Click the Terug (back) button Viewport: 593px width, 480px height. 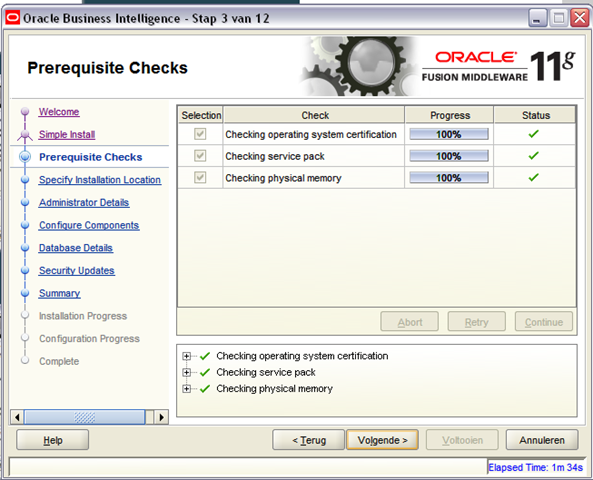(309, 440)
